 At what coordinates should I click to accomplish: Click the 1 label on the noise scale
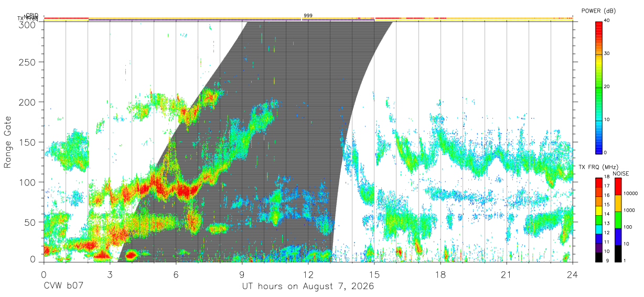[x=625, y=261]
